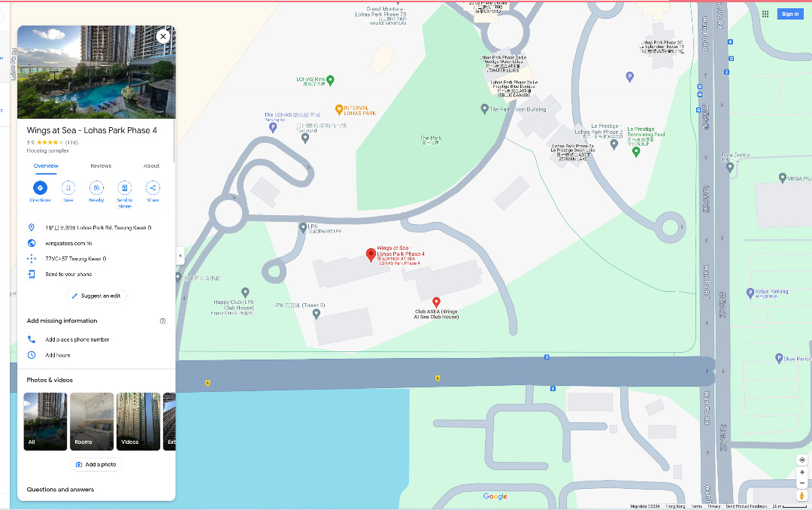
Task: Select the Data Centre marker
Action: tap(730, 167)
